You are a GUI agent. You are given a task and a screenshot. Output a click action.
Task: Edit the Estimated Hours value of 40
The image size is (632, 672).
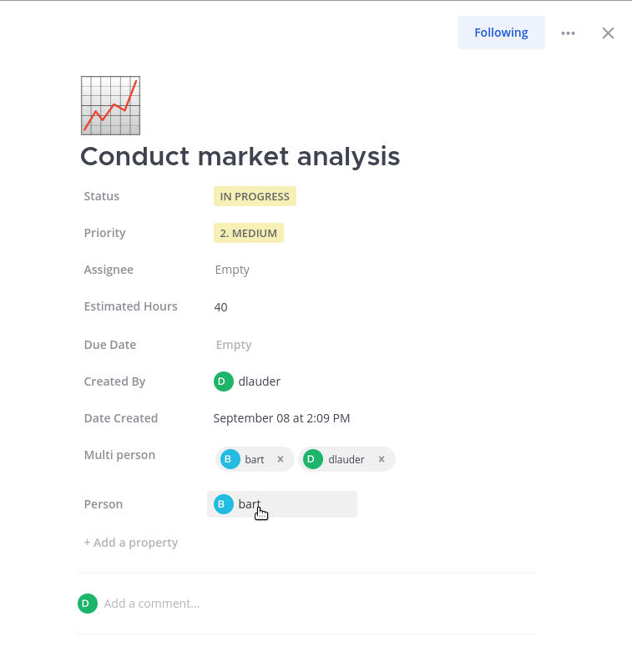[x=220, y=307]
